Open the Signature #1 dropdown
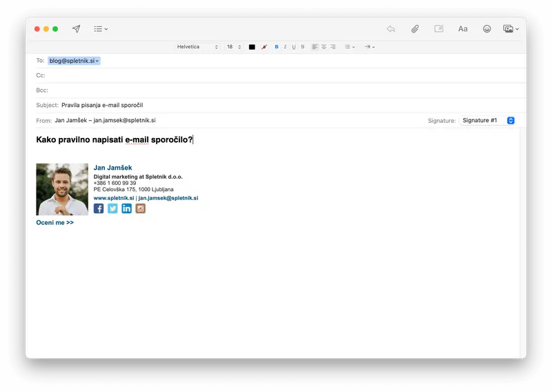Screen dimensions: 552x392 (488, 121)
